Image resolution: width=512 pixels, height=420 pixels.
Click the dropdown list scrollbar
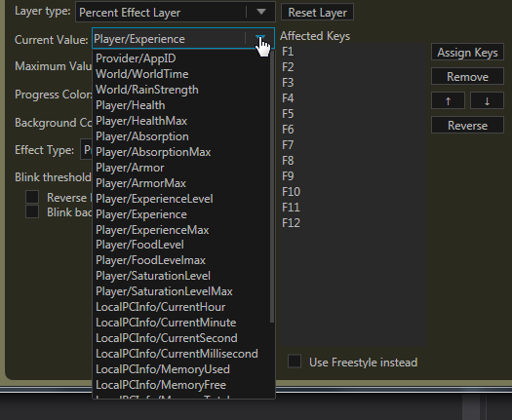272,187
